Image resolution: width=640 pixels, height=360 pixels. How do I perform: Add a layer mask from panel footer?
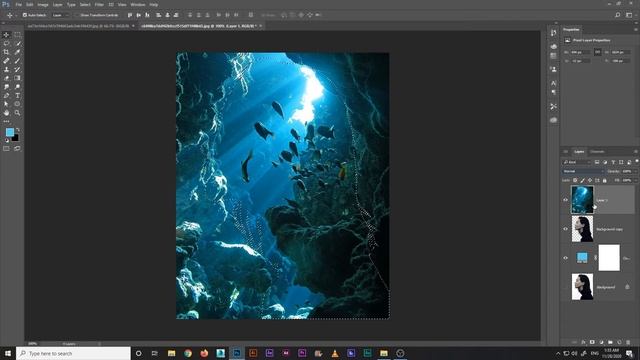[x=592, y=342]
